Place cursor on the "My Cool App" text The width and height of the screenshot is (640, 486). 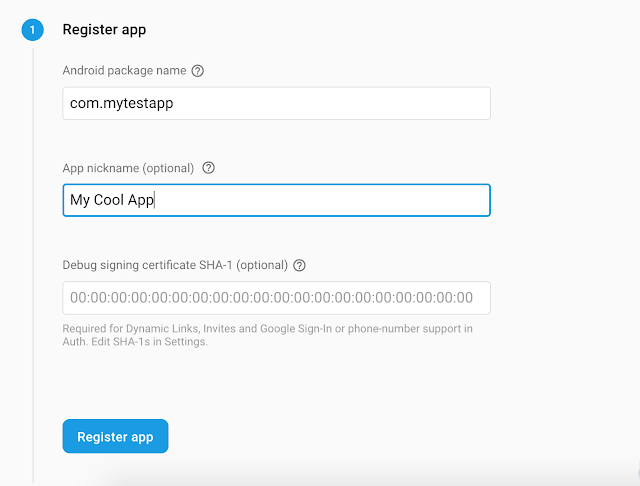tap(111, 200)
